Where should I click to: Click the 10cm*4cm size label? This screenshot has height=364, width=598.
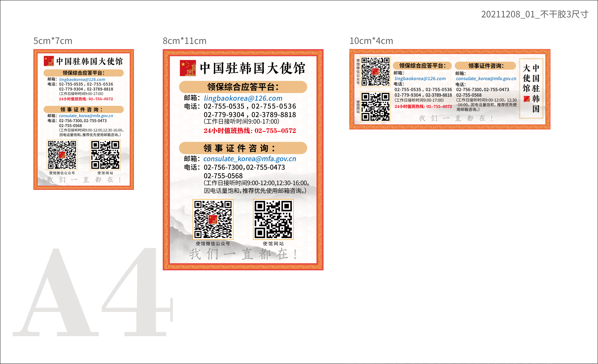pos(371,41)
